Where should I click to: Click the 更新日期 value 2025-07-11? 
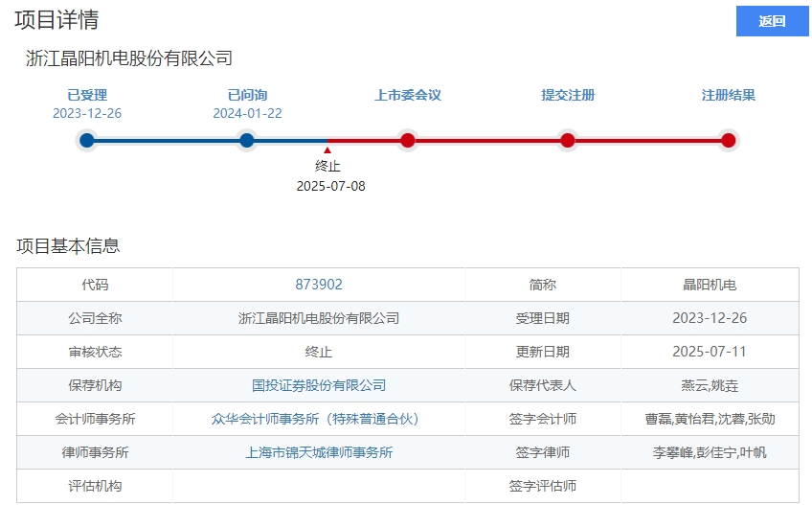(710, 352)
